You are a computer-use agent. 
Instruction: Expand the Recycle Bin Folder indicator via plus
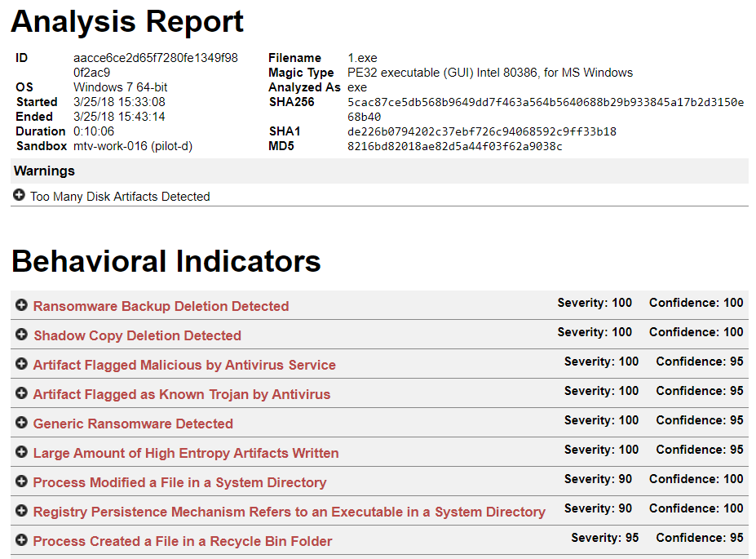[x=21, y=541]
